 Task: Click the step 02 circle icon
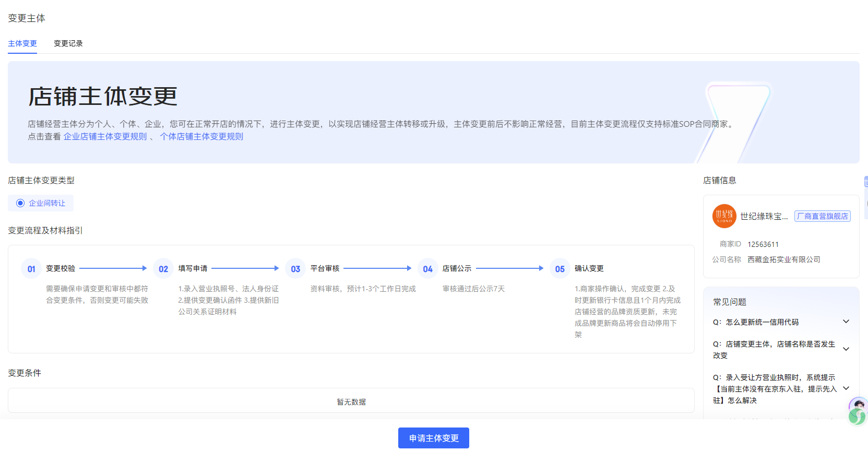pos(163,269)
